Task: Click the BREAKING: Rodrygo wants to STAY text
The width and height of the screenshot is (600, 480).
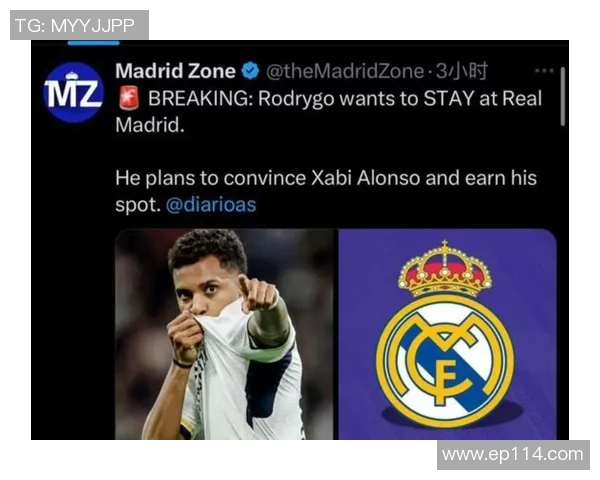Action: [312, 99]
